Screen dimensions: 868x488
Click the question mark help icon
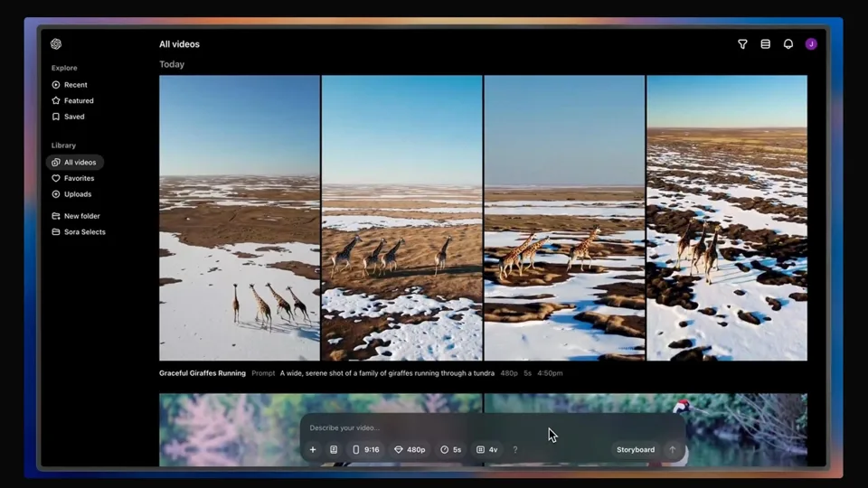[515, 450]
